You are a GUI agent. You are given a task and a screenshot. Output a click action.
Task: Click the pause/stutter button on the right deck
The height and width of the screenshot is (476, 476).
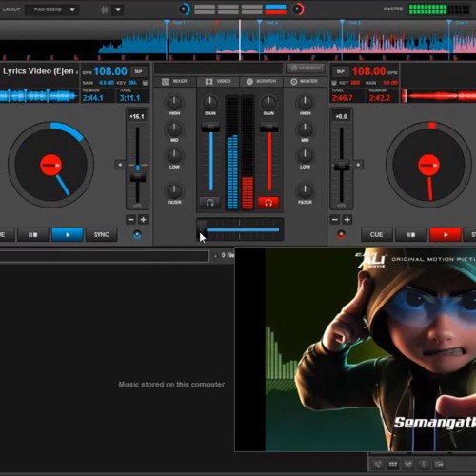pyautogui.click(x=410, y=235)
